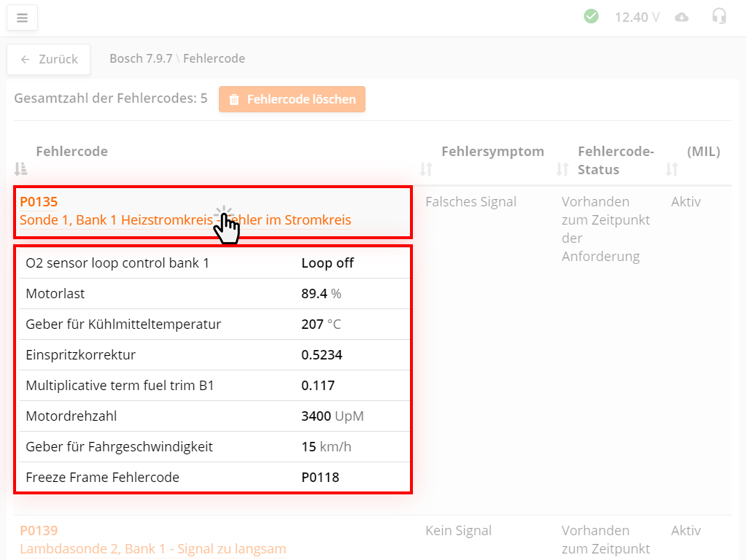Select the Fehlercode-Status column header

point(615,160)
